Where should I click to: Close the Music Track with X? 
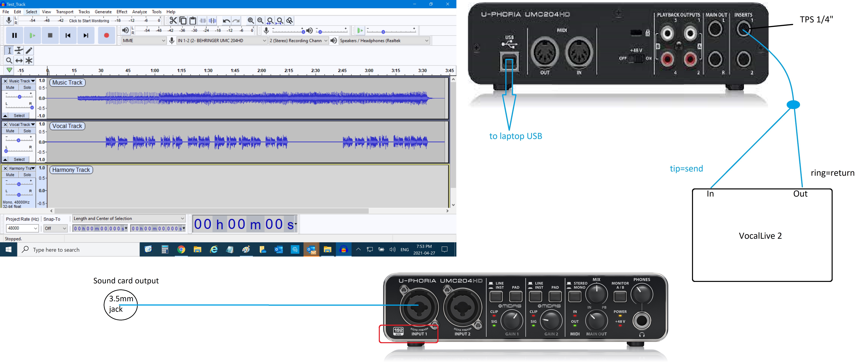coord(5,81)
